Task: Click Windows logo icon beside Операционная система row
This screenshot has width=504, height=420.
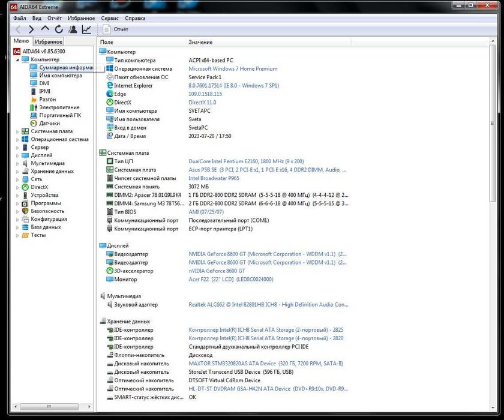Action: [x=110, y=68]
